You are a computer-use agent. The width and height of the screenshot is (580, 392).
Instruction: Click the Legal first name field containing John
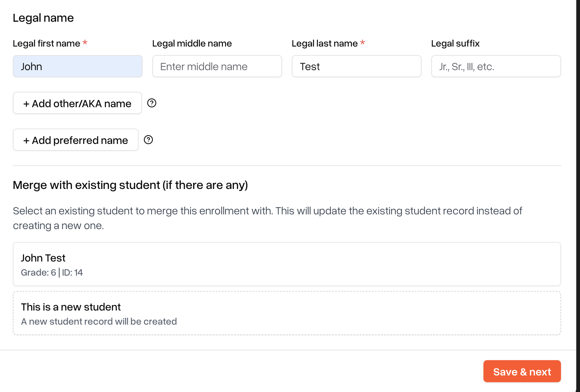tap(78, 66)
